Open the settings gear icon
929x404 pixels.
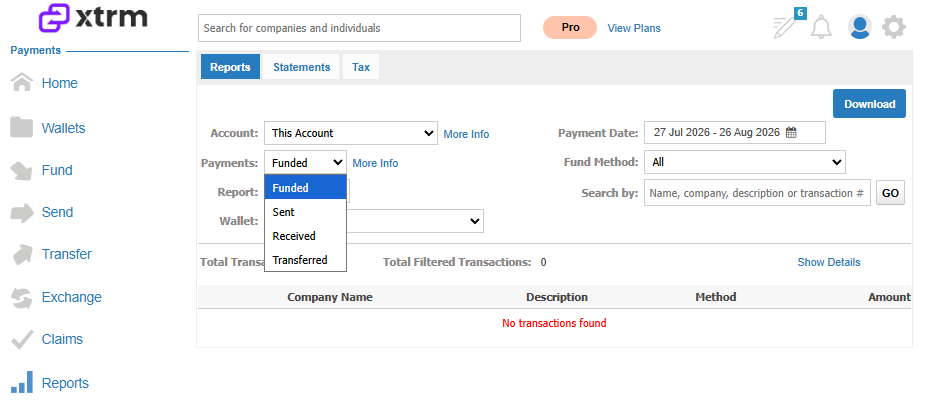pyautogui.click(x=893, y=27)
